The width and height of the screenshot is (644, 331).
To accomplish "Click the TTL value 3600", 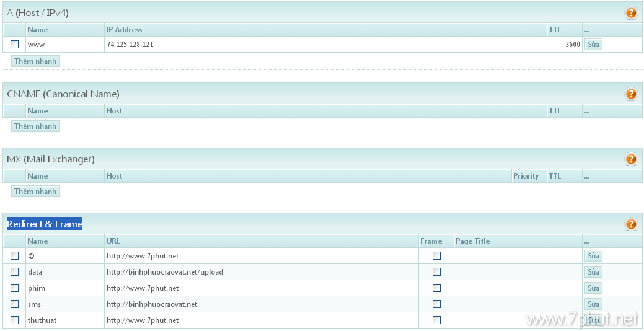I will (573, 45).
